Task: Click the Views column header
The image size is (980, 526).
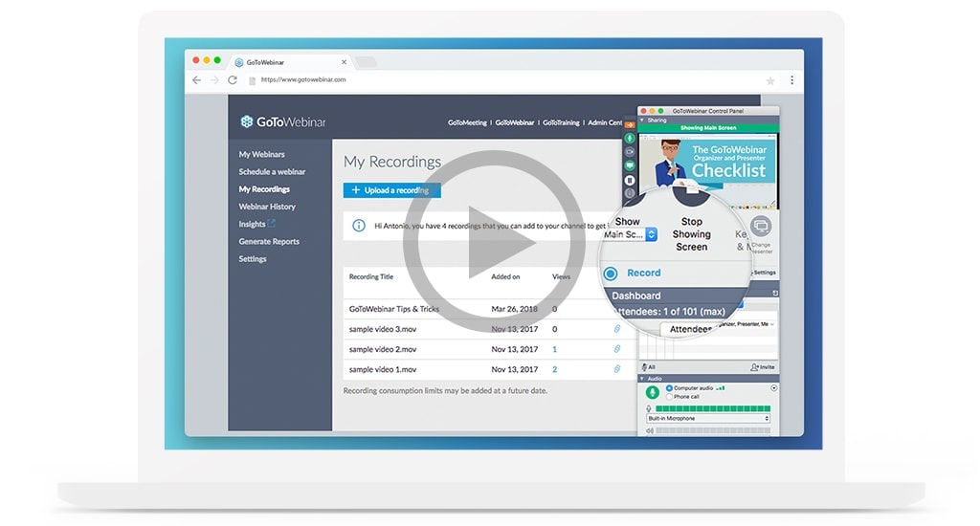Action: tap(561, 276)
